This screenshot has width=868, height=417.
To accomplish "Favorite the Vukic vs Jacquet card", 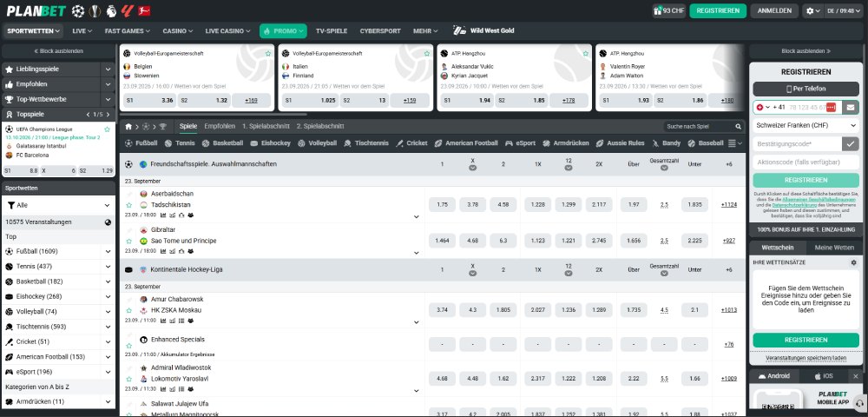I will point(586,54).
